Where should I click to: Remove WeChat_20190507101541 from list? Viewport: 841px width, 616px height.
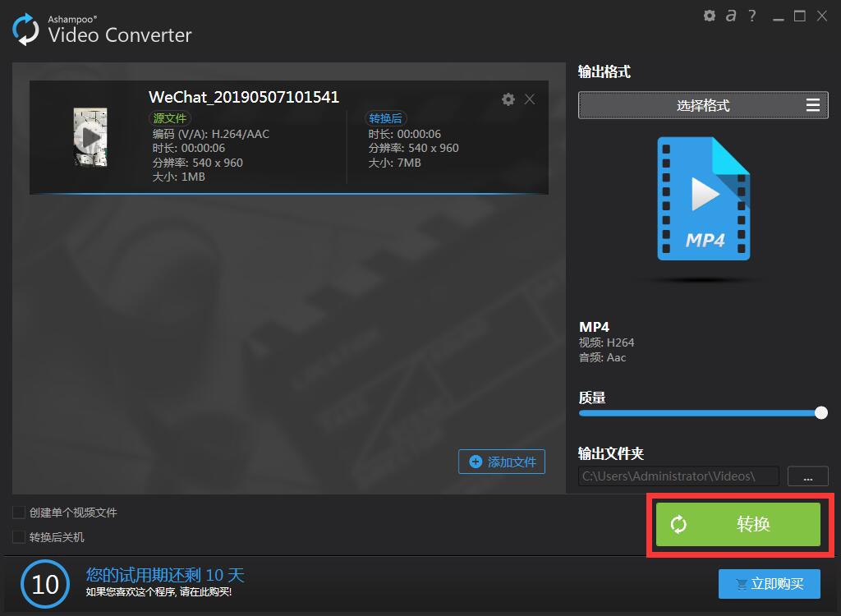click(530, 99)
